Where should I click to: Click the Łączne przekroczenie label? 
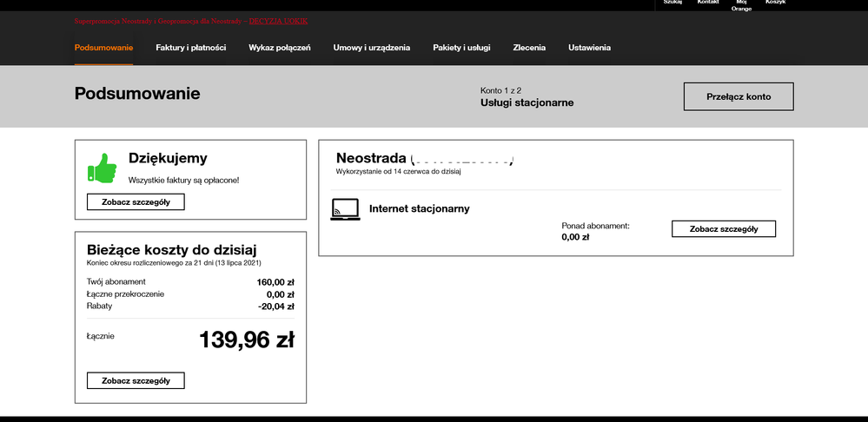(x=126, y=293)
